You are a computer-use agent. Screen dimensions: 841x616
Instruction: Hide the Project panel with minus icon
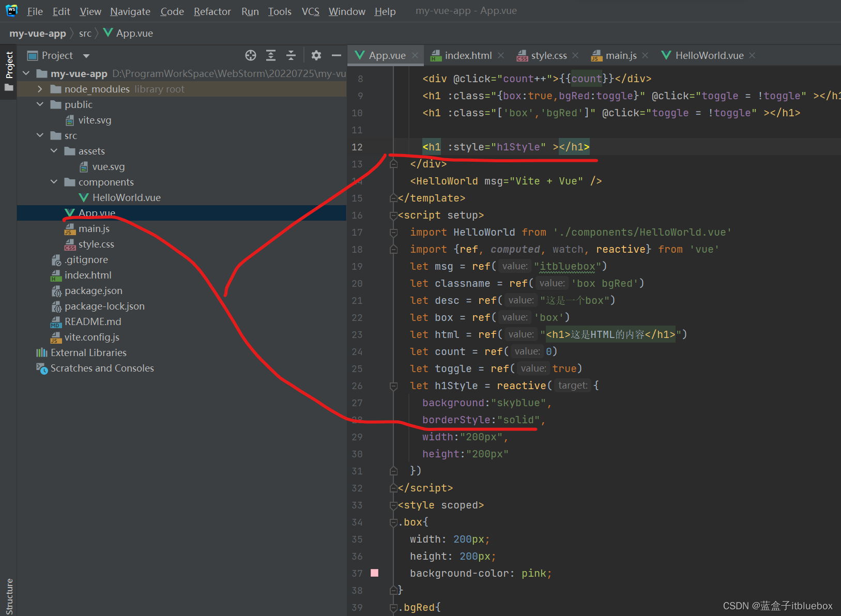[x=337, y=55]
